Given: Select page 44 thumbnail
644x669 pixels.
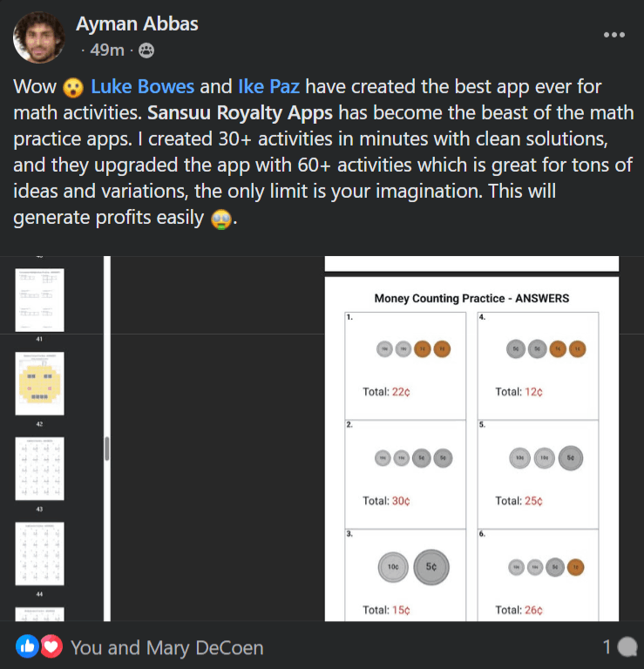Looking at the screenshot, I should tap(39, 552).
